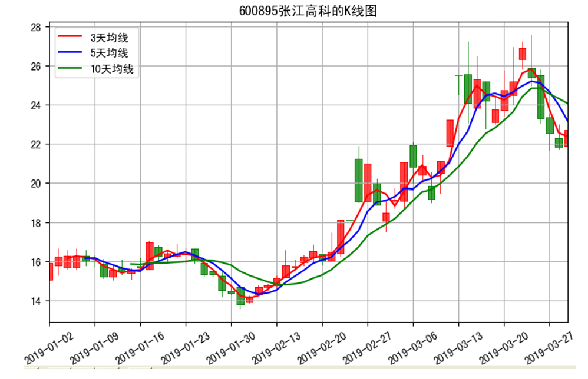Click the red line sample in the legend

(70, 36)
